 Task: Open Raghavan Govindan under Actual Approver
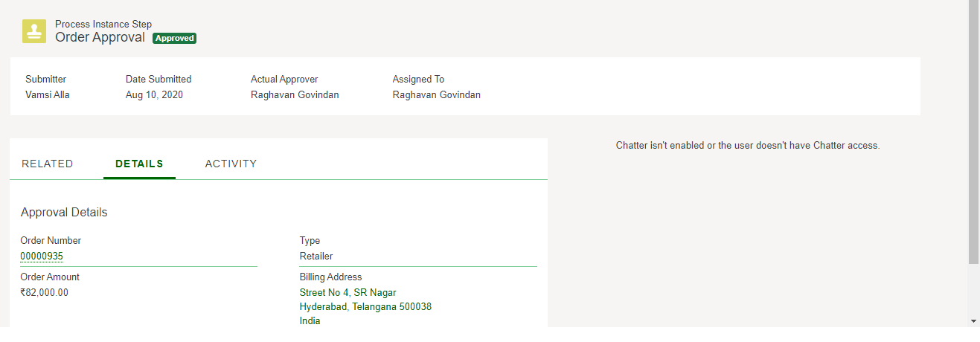pos(295,94)
